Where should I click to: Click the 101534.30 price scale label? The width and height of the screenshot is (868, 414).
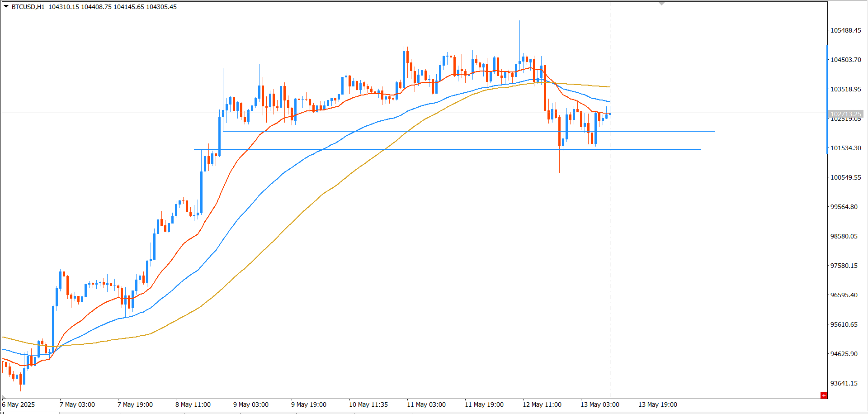click(846, 148)
